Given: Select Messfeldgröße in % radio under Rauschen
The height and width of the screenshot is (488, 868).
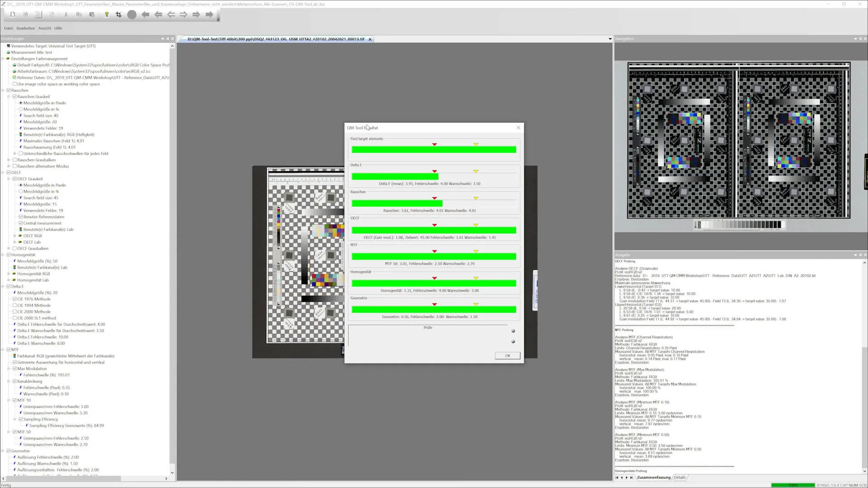Looking at the screenshot, I should click(21, 109).
